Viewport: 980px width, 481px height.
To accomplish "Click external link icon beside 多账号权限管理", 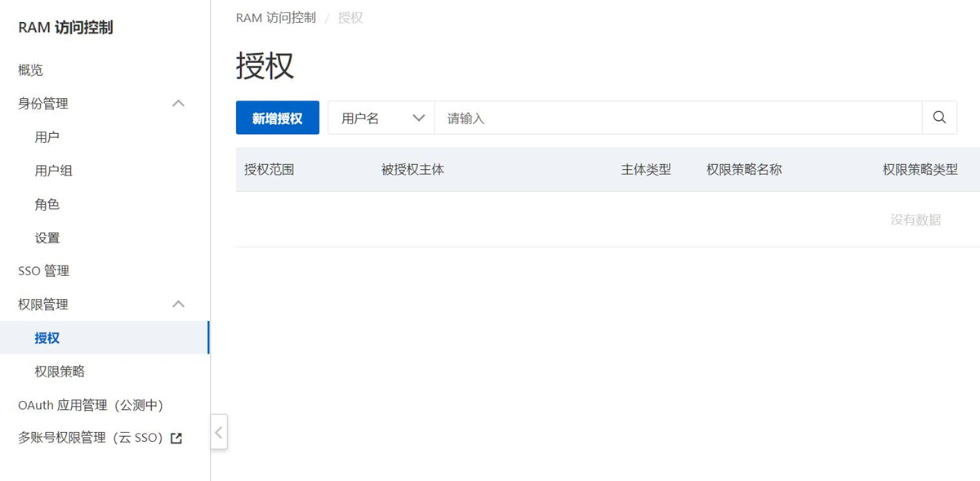I will [x=176, y=439].
